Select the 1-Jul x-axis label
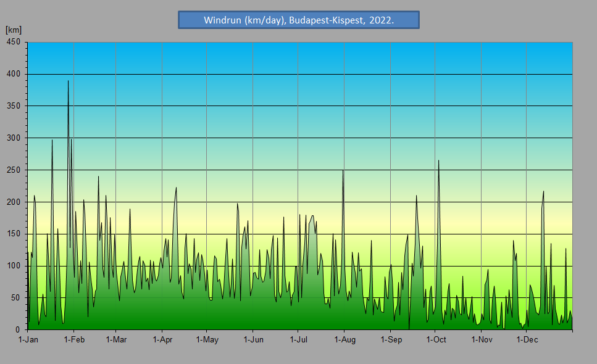The width and height of the screenshot is (597, 364). click(298, 339)
